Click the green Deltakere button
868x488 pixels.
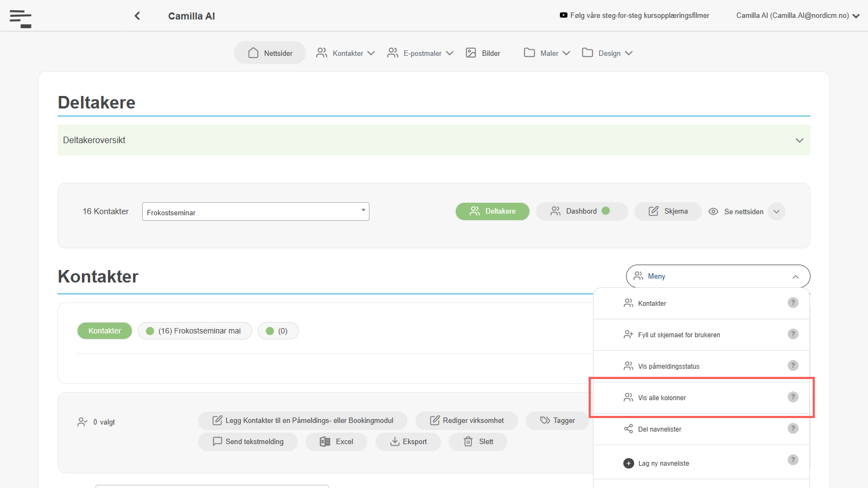(493, 211)
